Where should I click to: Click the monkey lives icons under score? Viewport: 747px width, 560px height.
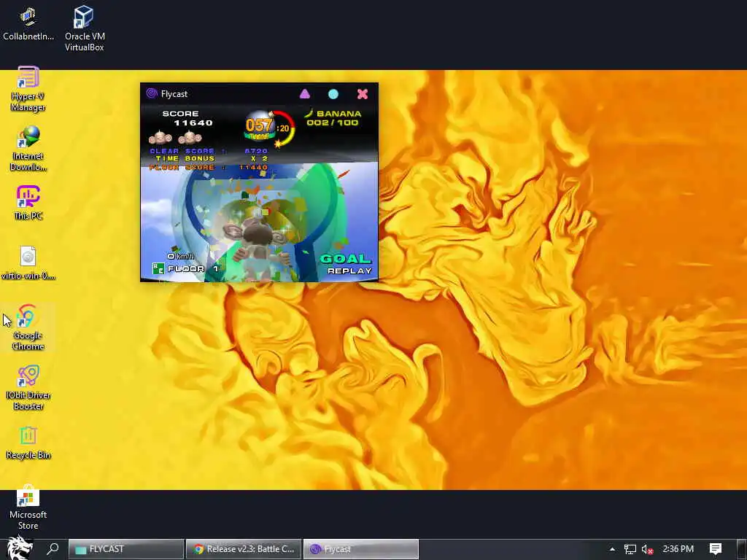175,138
